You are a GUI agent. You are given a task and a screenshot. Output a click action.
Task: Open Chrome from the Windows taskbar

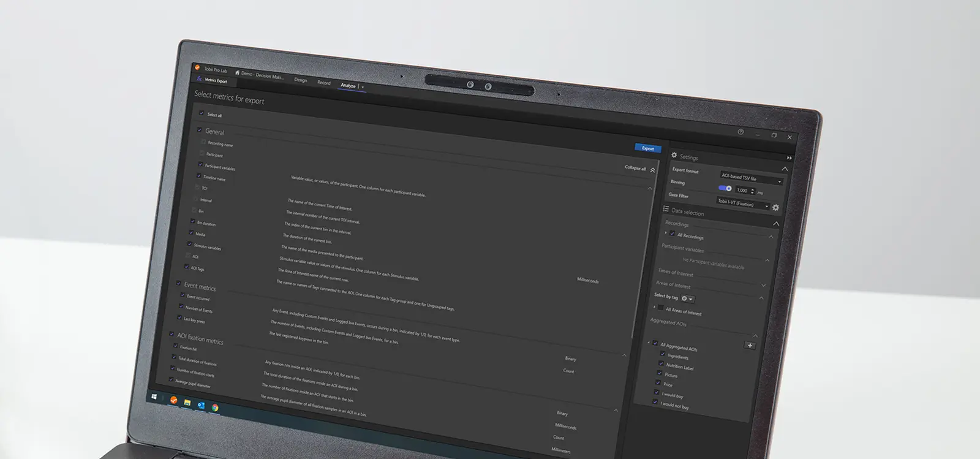(x=215, y=408)
